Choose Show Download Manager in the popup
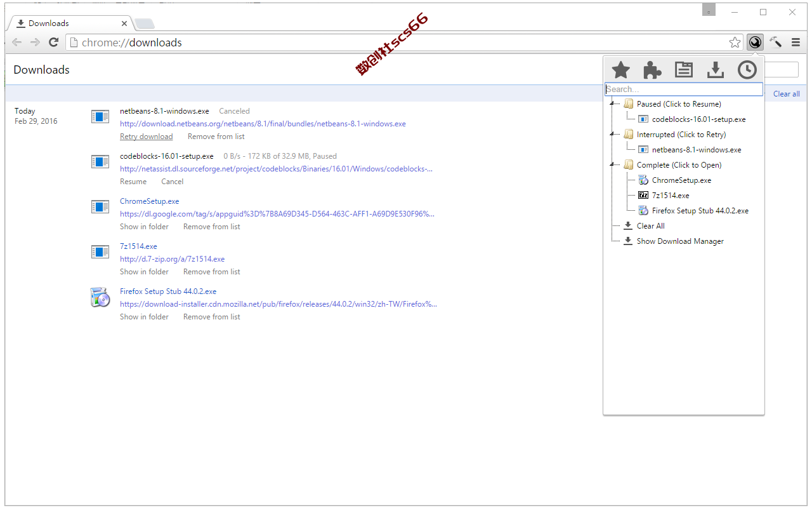Viewport: 812px width, 508px height. [x=680, y=241]
